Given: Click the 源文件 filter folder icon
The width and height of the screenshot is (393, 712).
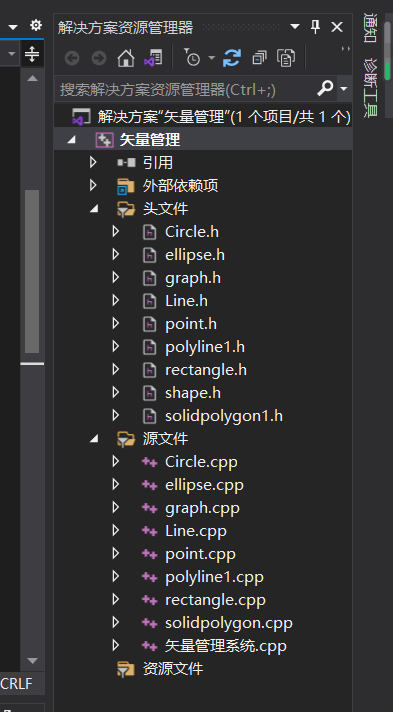Looking at the screenshot, I should click(x=126, y=439).
